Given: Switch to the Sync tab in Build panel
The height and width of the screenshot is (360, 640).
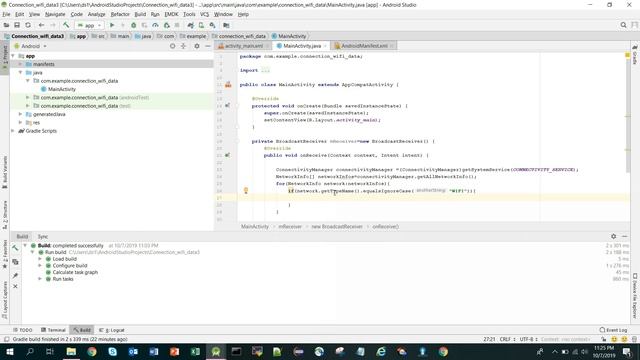Looking at the screenshot, I should [x=43, y=237].
